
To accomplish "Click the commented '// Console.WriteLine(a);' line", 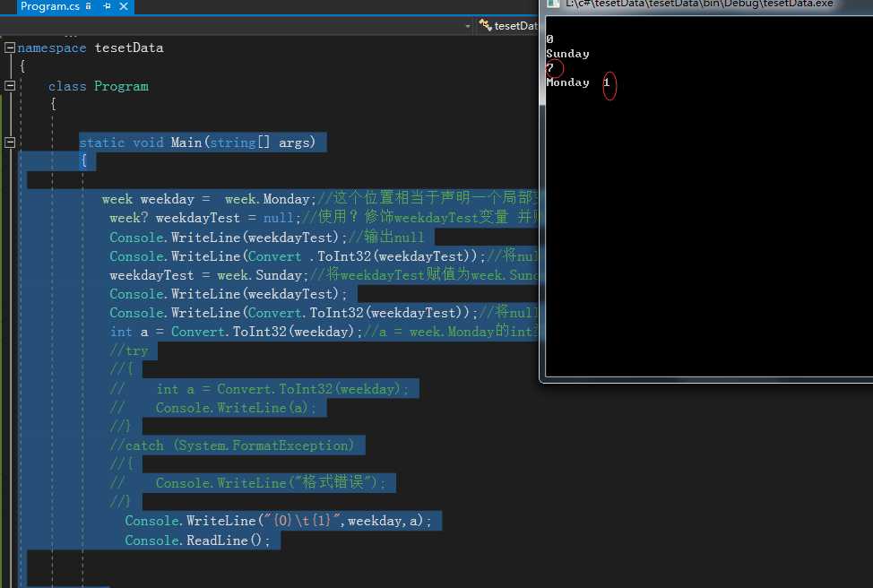I will coord(212,408).
